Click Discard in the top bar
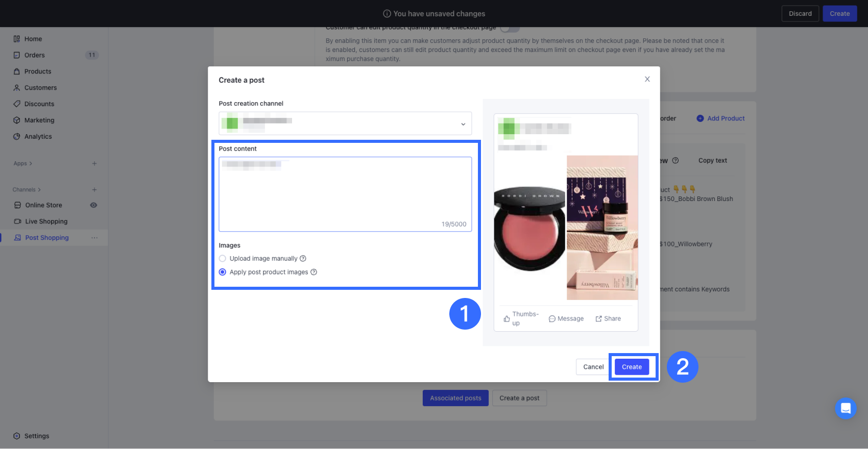This screenshot has width=868, height=449. point(800,14)
